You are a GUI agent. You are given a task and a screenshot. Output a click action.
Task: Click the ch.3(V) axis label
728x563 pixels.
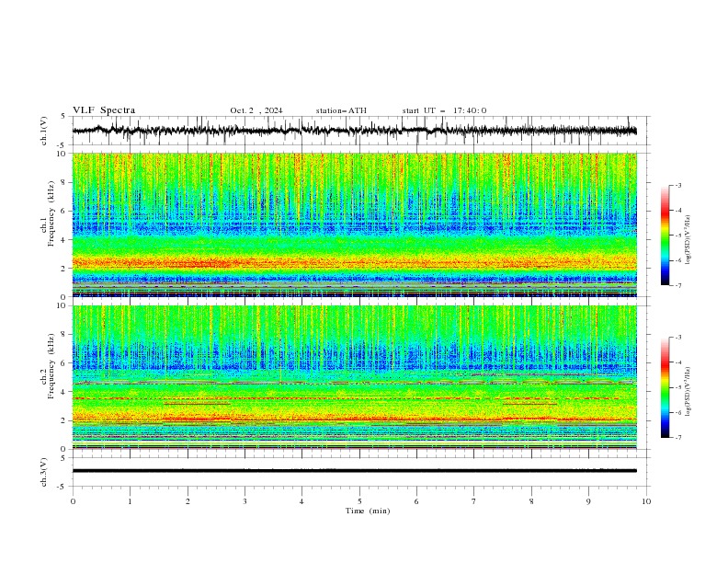pos(44,472)
